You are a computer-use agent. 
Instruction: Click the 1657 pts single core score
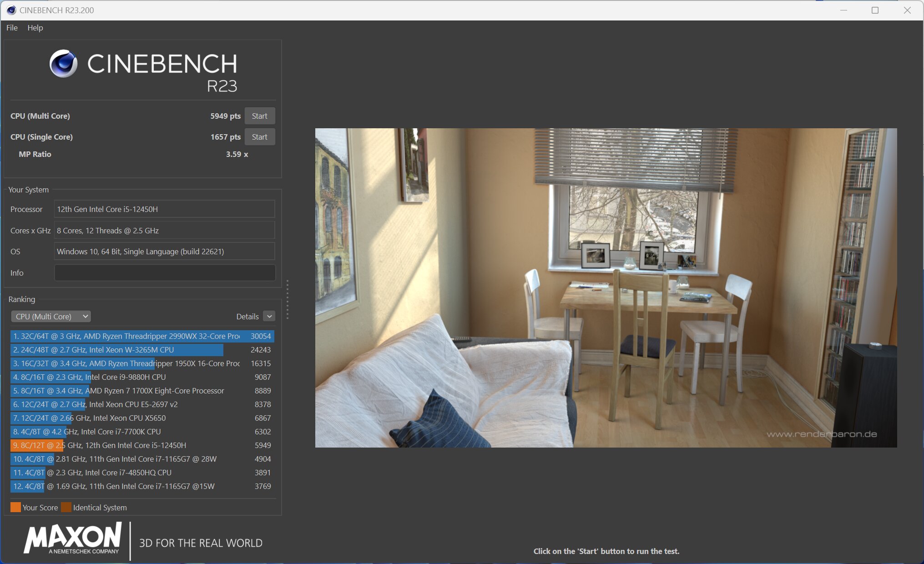point(225,137)
